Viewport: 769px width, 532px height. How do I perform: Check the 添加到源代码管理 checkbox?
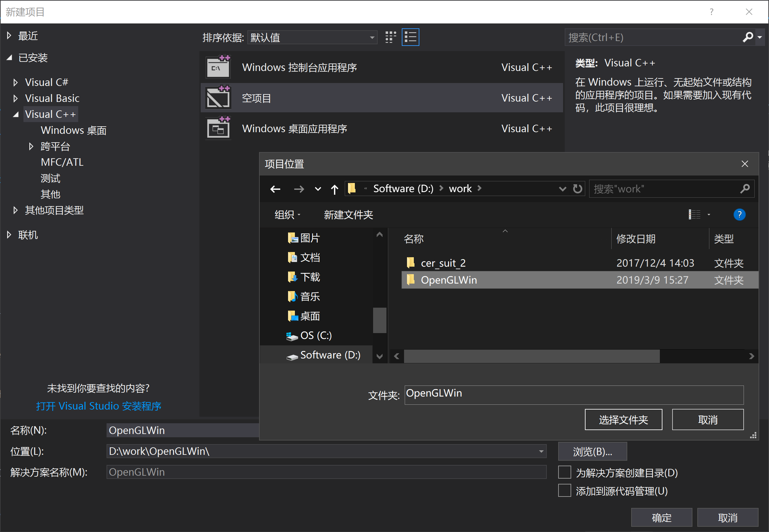tap(564, 490)
